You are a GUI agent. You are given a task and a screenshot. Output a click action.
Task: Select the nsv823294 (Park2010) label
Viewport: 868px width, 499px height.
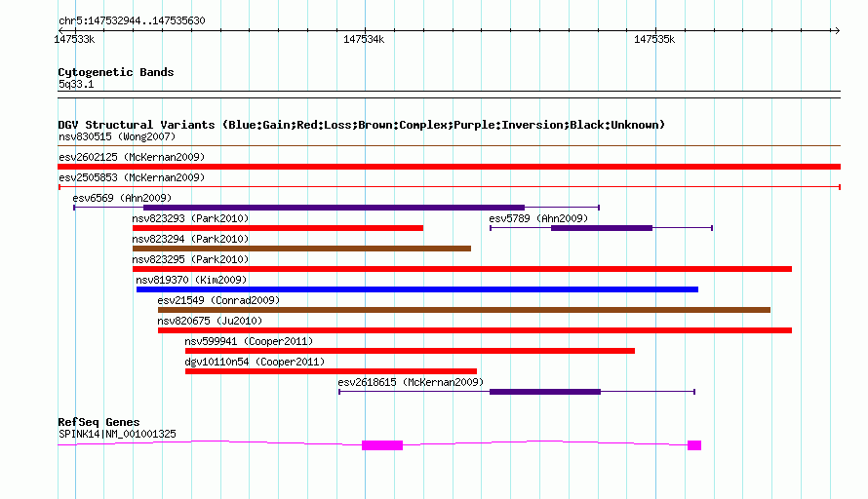[x=190, y=239]
